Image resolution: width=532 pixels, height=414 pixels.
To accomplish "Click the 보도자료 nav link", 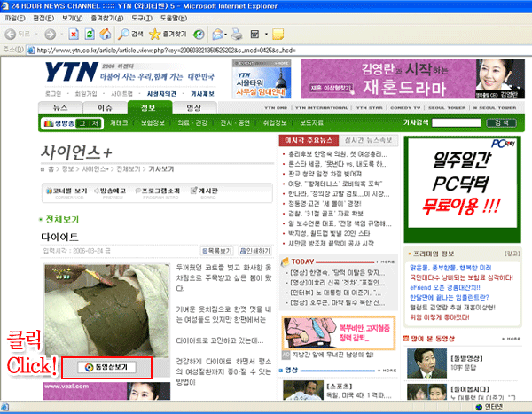I will pos(311,123).
